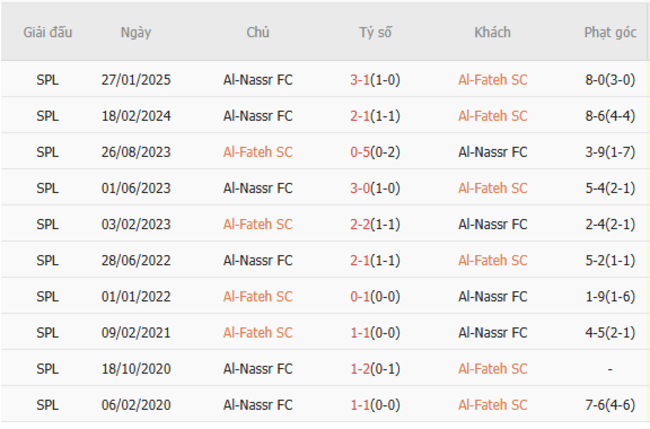Click Al-Fateh SC in the 09/02/2021 row
The image size is (650, 429).
pos(258,332)
